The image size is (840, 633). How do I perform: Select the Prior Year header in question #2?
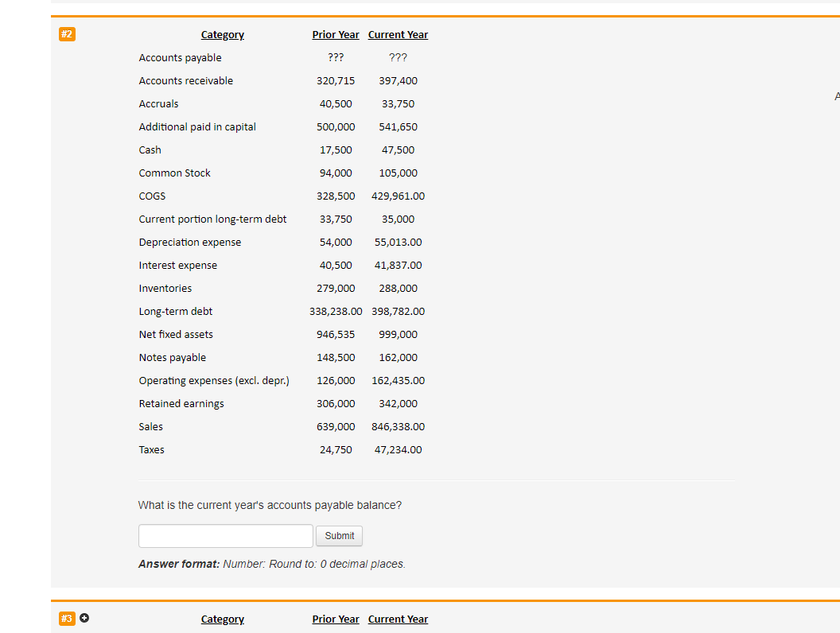click(x=336, y=34)
